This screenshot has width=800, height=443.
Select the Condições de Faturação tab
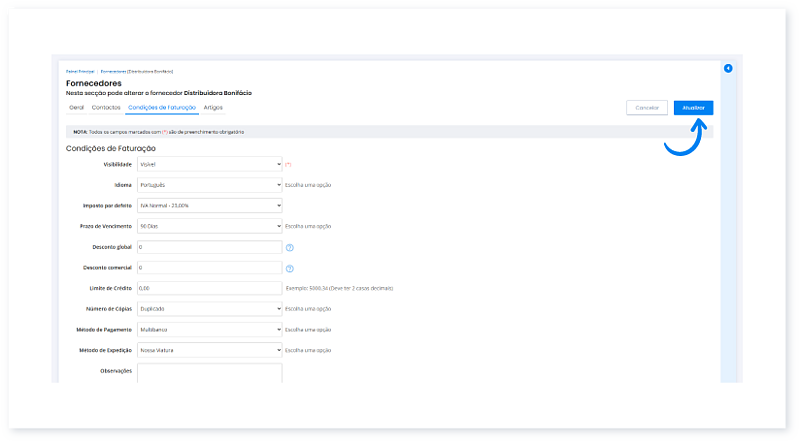[x=162, y=107]
